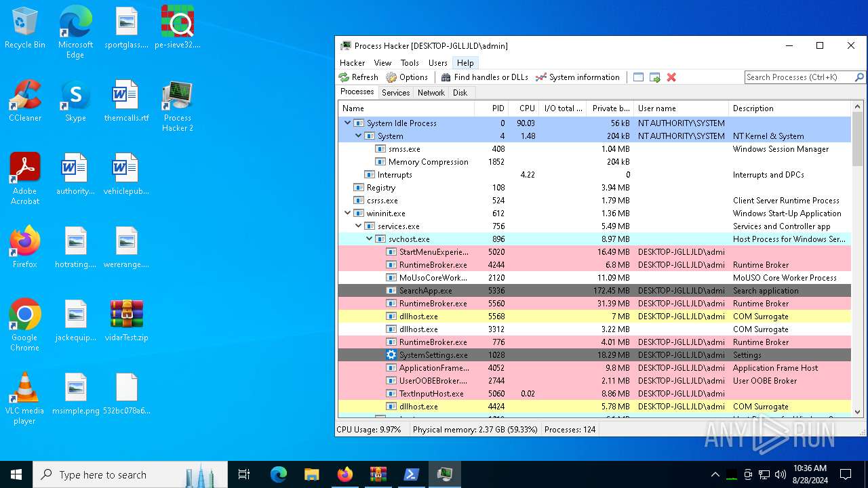This screenshot has height=488, width=868.
Task: Click Find handles or DLLs button
Action: pyautogui.click(x=484, y=77)
